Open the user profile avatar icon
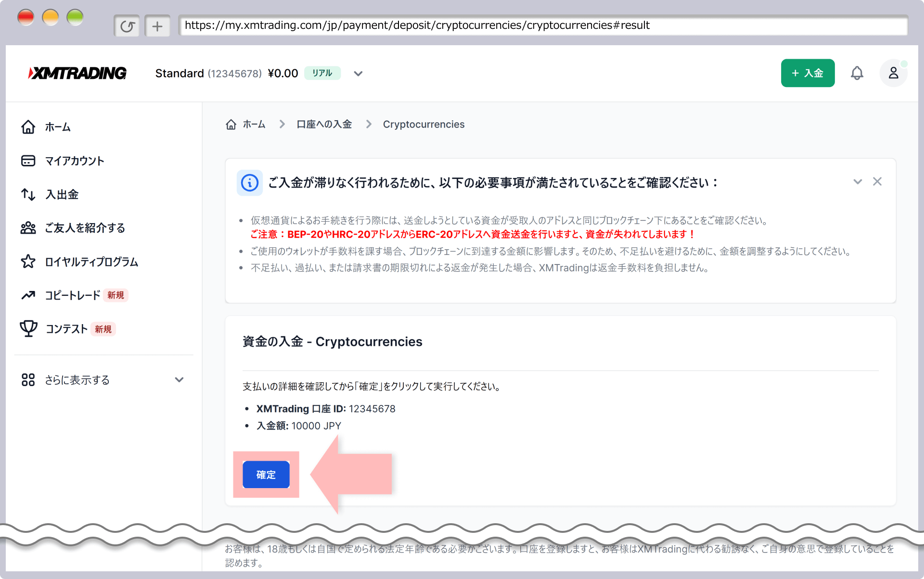The height and width of the screenshot is (579, 924). pos(893,73)
